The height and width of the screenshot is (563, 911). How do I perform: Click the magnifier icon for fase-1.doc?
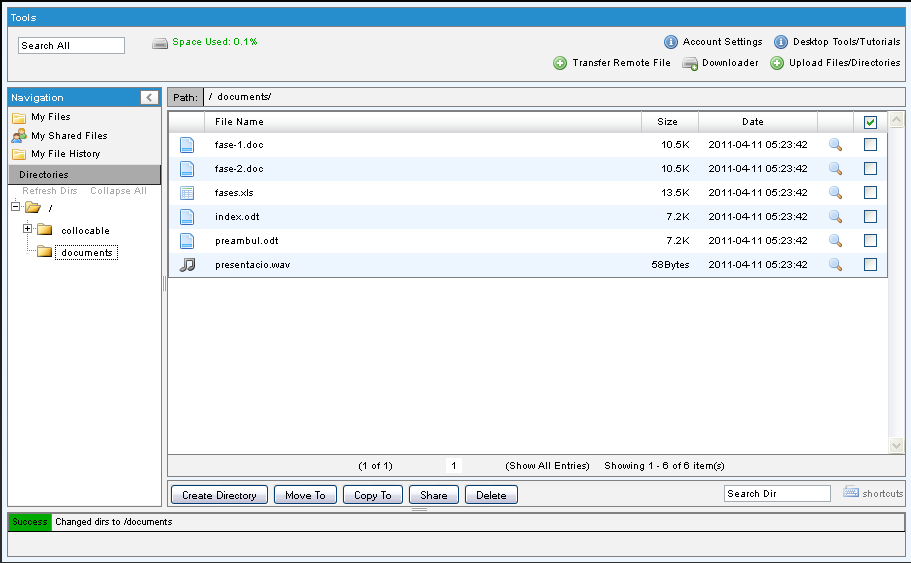pos(835,145)
